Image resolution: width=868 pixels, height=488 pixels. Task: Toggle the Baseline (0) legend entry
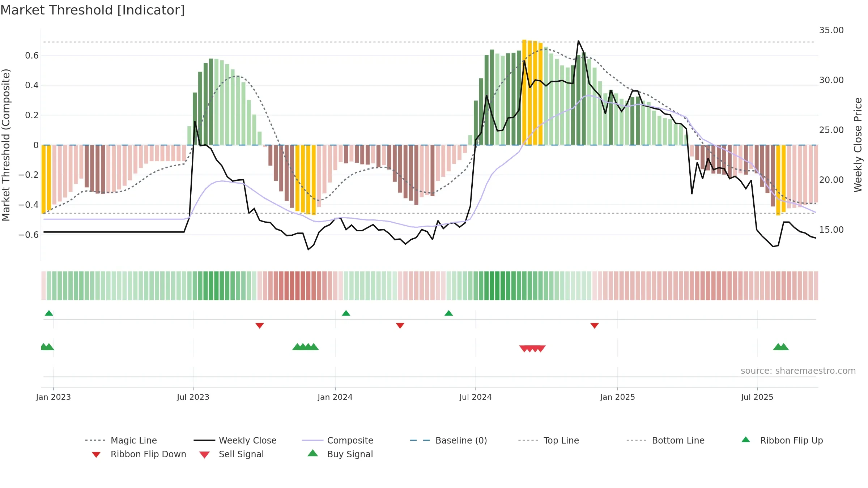tap(448, 440)
